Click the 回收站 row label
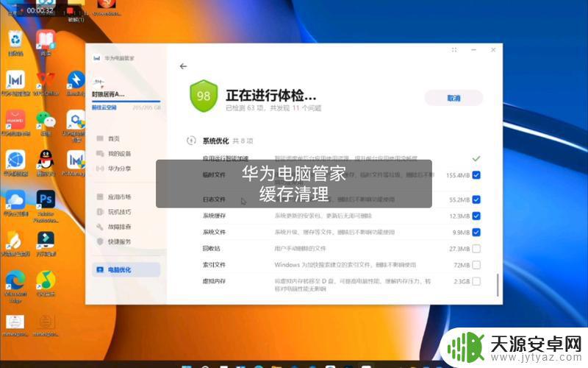588x368 pixels. 212,249
